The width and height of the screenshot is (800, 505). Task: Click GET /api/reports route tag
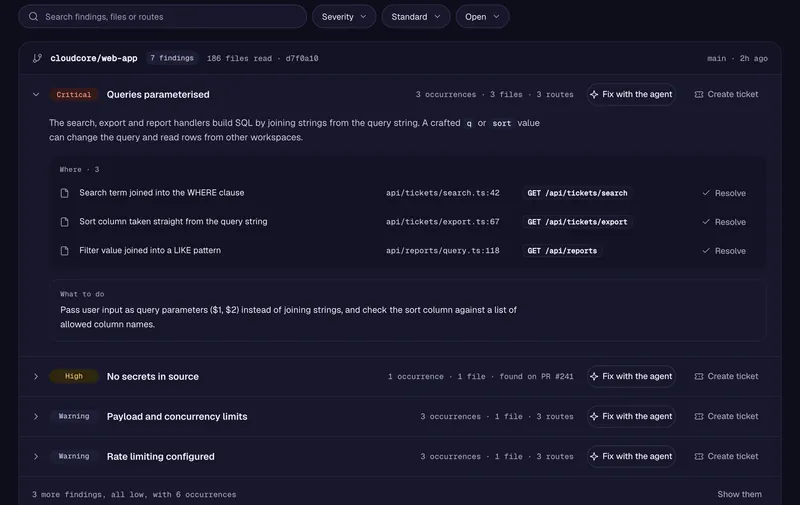pos(562,251)
